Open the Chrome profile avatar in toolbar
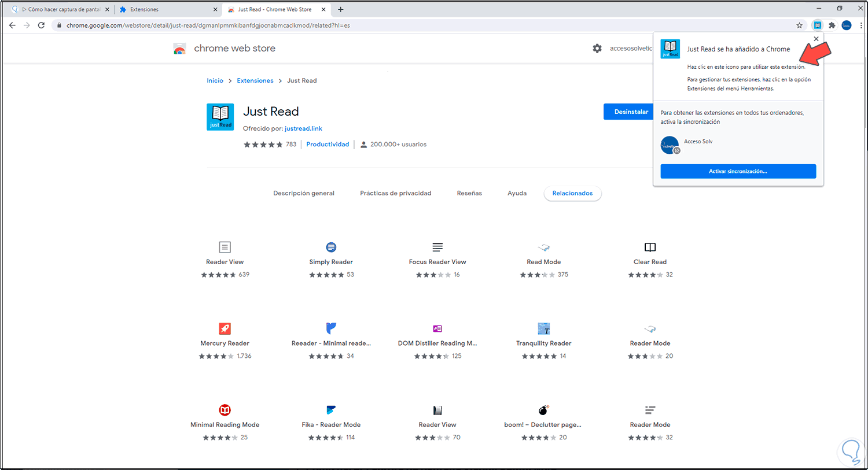 [x=847, y=25]
